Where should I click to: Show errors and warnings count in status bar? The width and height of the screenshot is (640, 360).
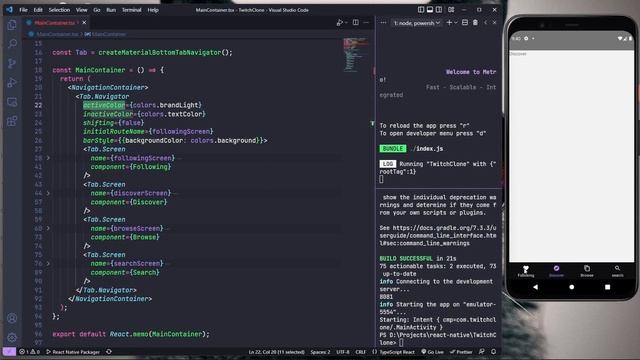click(29, 352)
